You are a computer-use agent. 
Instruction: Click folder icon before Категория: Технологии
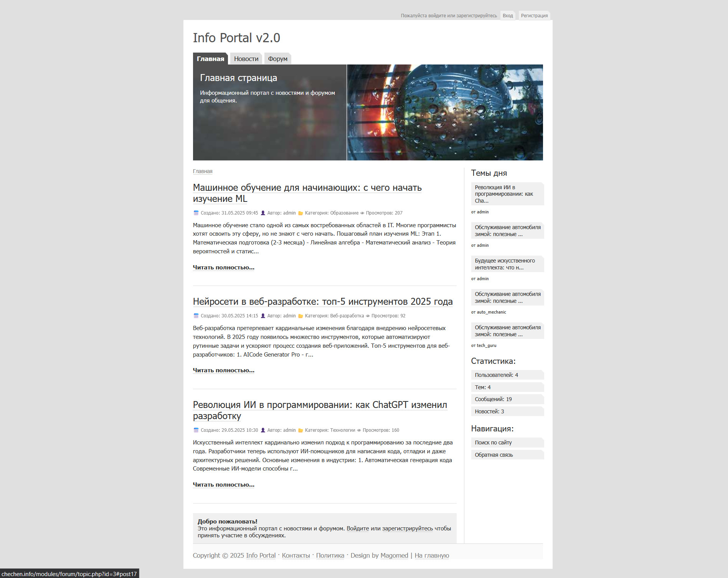300,430
